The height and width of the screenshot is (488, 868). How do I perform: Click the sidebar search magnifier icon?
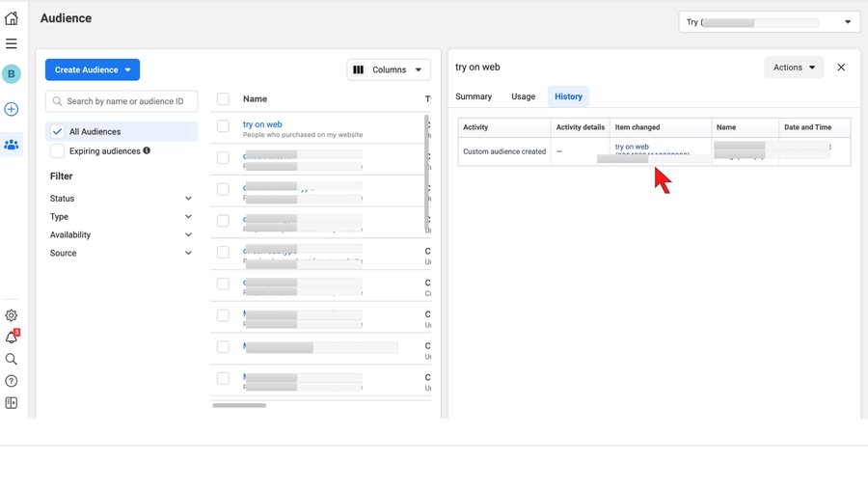(x=12, y=359)
